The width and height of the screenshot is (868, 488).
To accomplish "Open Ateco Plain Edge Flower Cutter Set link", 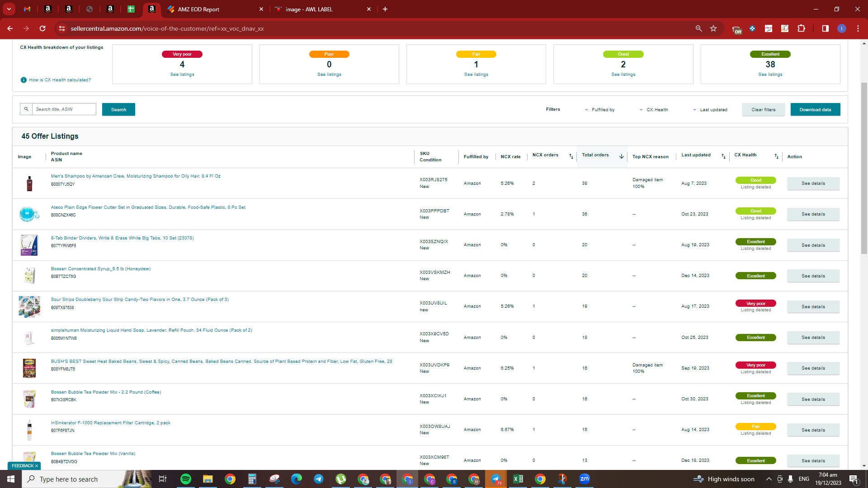I will [148, 207].
